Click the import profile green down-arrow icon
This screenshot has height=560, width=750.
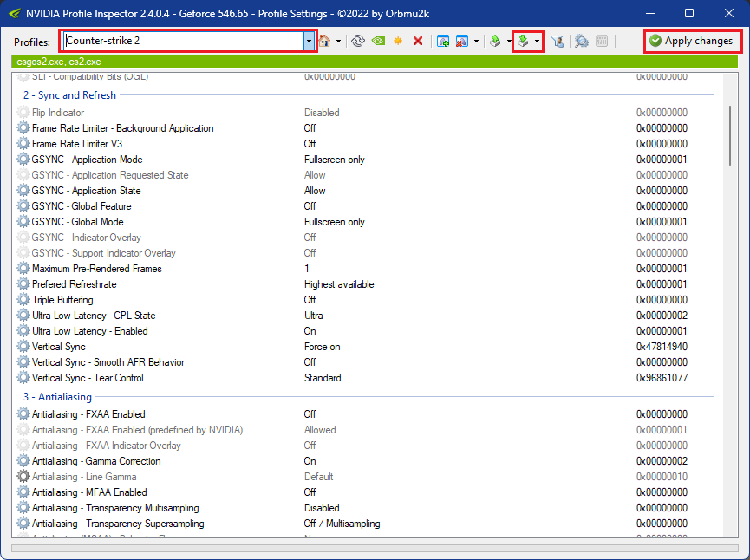[524, 41]
